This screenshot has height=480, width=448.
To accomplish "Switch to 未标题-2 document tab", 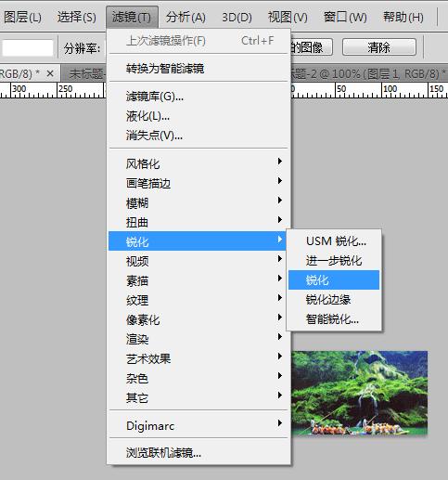I will (368, 73).
